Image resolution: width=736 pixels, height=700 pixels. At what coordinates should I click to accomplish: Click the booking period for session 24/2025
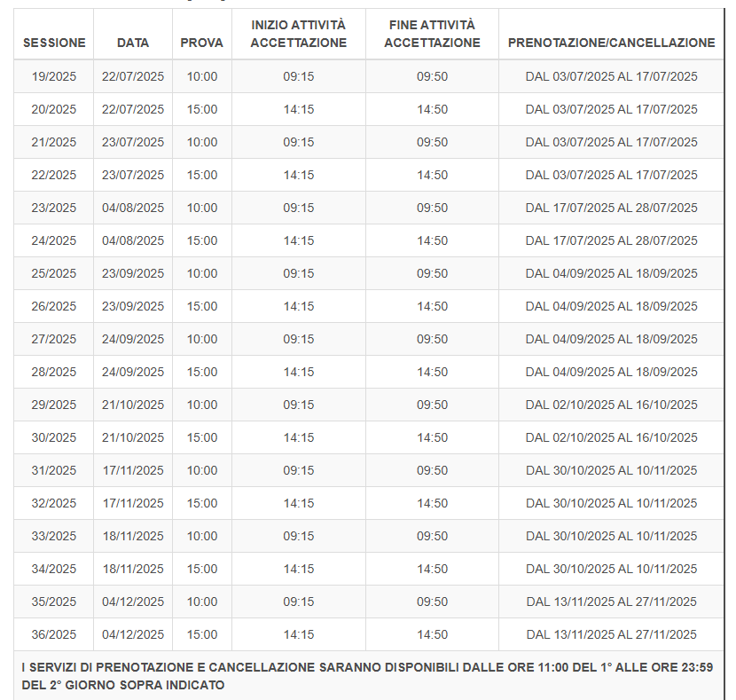(611, 240)
